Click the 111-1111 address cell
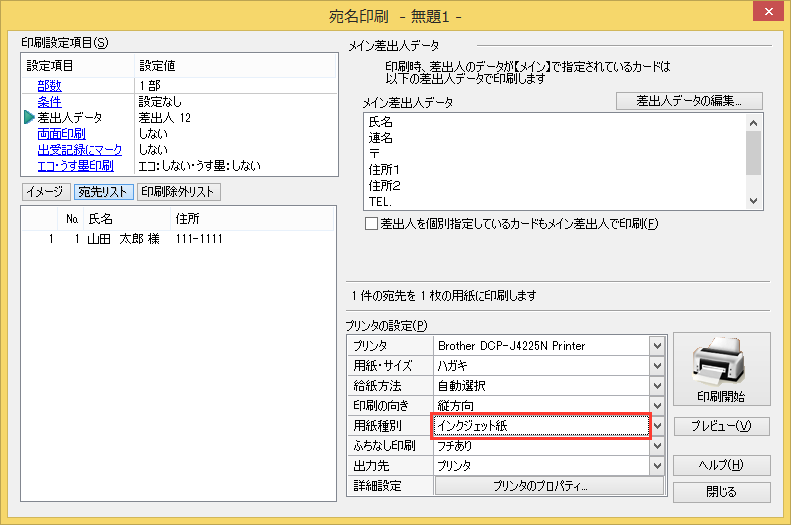This screenshot has width=791, height=525. 199,239
